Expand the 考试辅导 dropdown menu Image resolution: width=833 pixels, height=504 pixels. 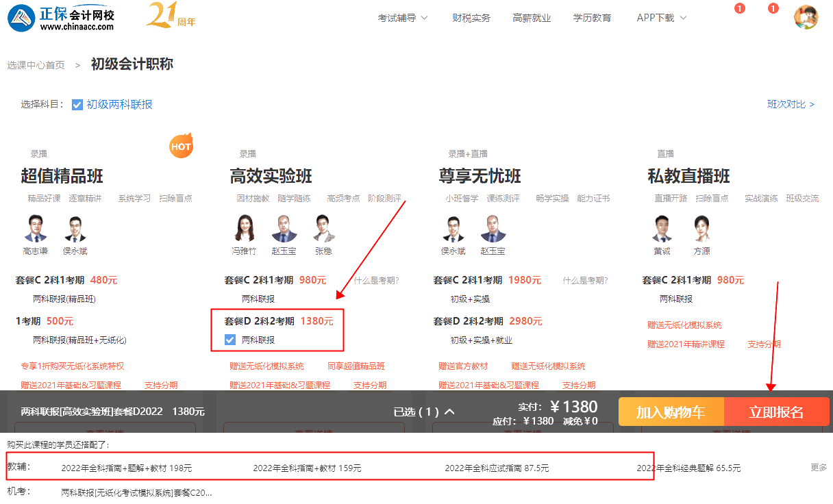403,18
